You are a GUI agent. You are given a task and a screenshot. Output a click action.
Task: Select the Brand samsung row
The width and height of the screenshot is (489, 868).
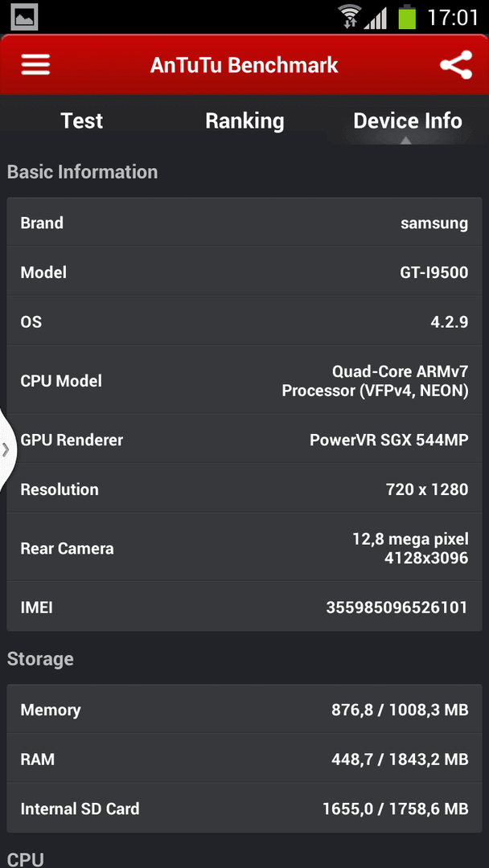tap(244, 222)
